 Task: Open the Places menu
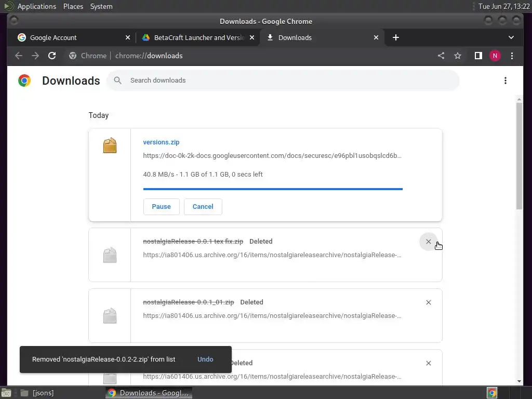pos(73,6)
